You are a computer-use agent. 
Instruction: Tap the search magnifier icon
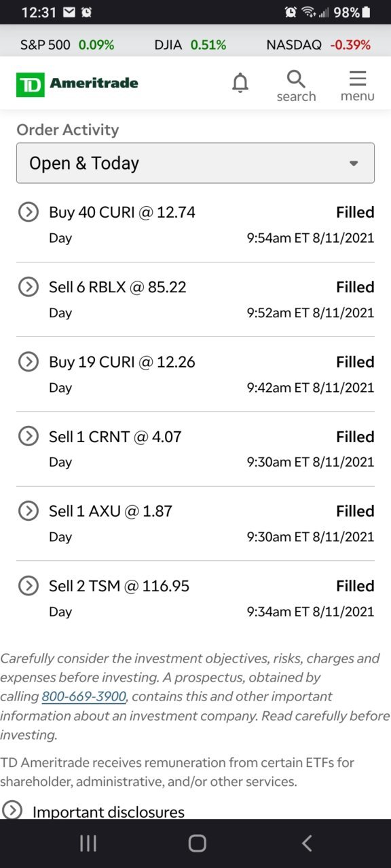click(296, 85)
